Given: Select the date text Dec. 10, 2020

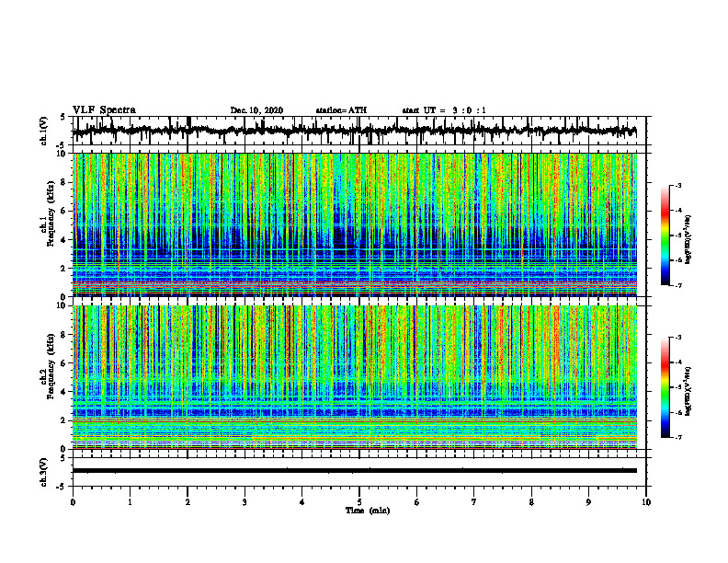Looking at the screenshot, I should (256, 110).
